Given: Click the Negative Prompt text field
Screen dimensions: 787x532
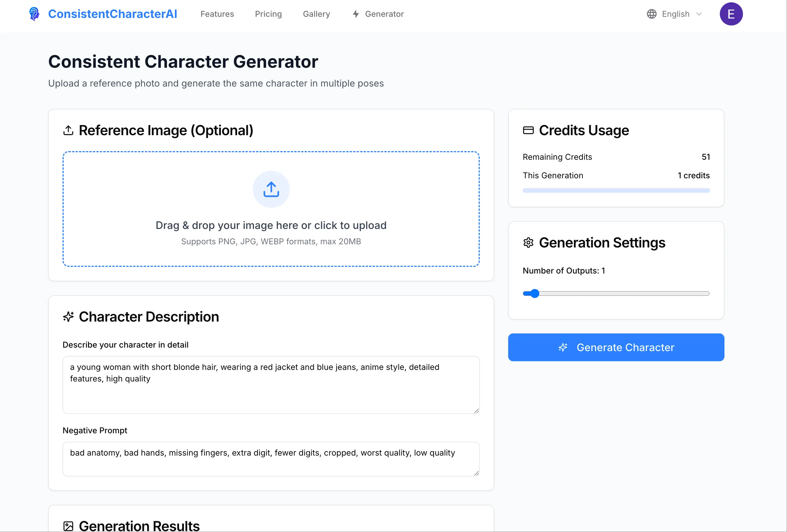Looking at the screenshot, I should 271,459.
